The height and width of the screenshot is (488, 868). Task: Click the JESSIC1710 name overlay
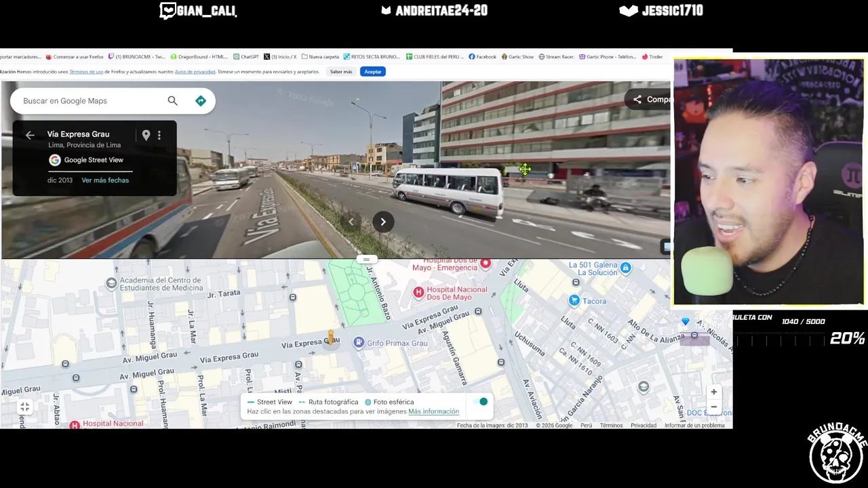(x=661, y=10)
